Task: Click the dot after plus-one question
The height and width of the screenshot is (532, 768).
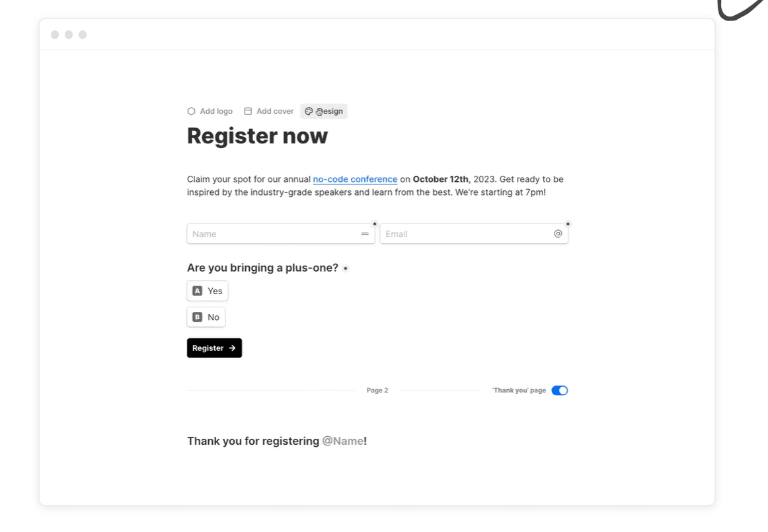Action: [x=346, y=268]
